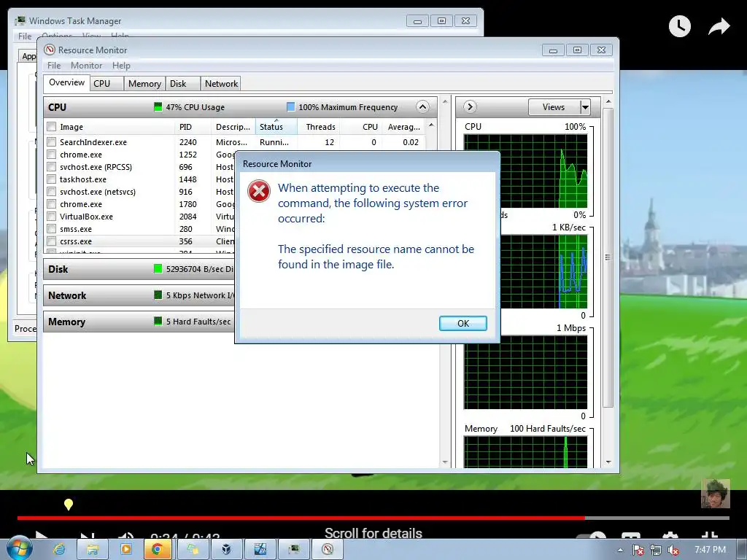
Task: Open Windows Media Player from the taskbar
Action: [125, 550]
